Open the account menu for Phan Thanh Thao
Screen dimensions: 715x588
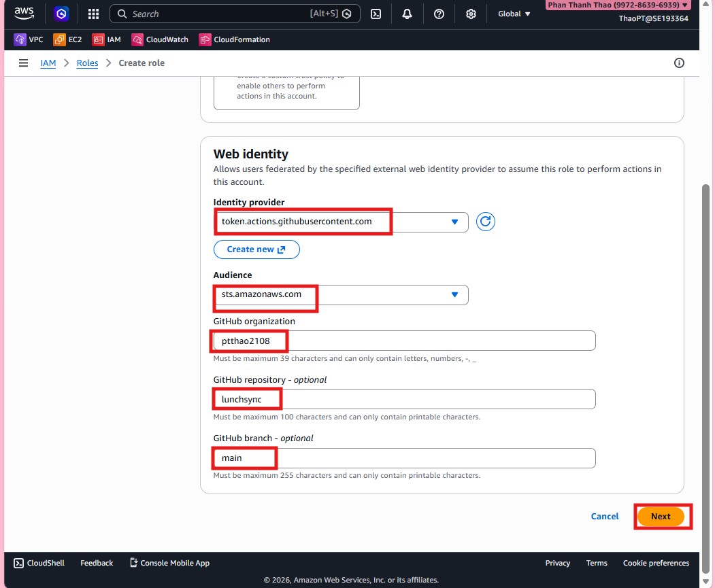[614, 5]
